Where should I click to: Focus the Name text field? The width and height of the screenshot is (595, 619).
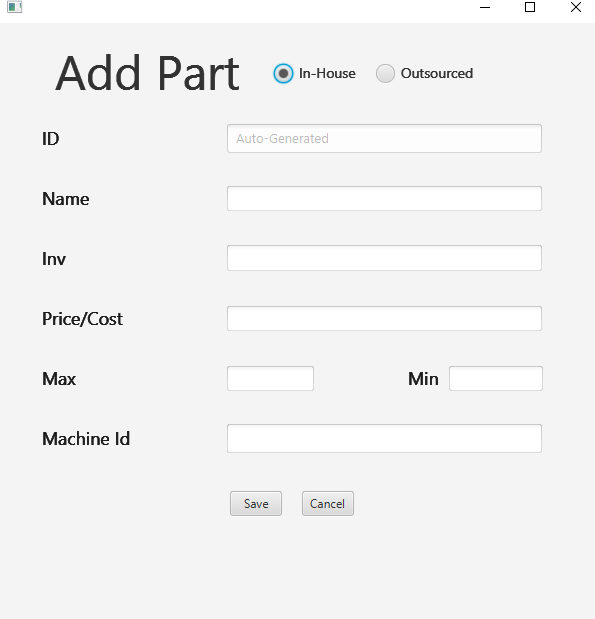[x=384, y=199]
